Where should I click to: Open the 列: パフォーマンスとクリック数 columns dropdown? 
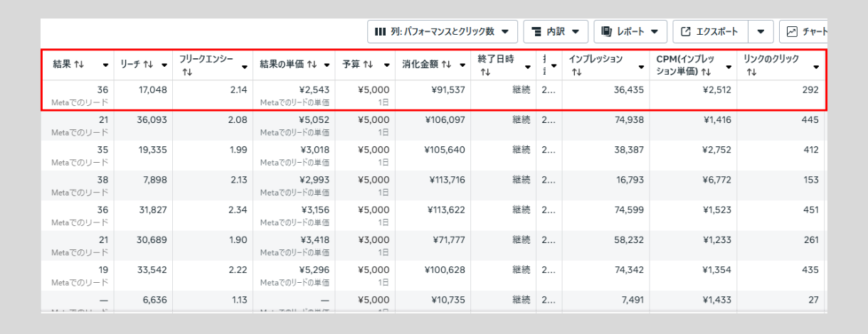pyautogui.click(x=442, y=31)
